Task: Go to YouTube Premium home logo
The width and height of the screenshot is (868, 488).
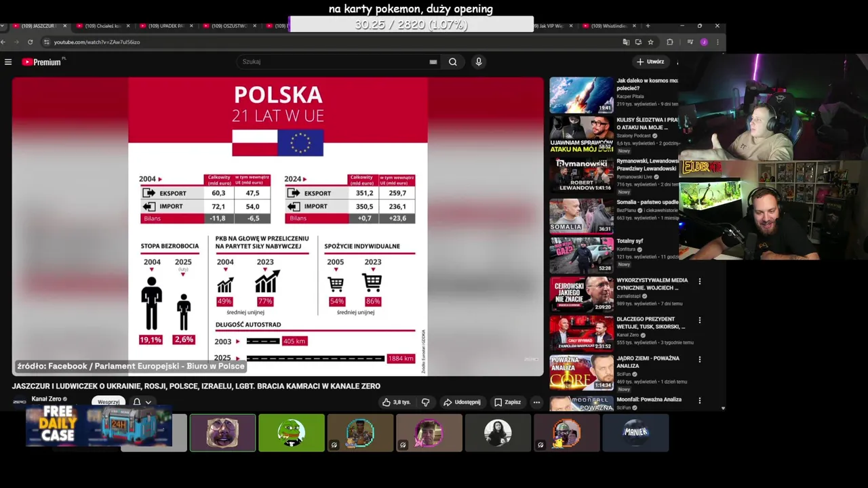Action: [x=42, y=62]
